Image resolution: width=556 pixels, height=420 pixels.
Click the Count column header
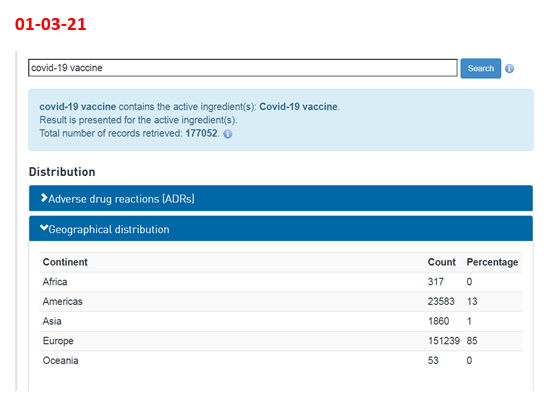441,262
